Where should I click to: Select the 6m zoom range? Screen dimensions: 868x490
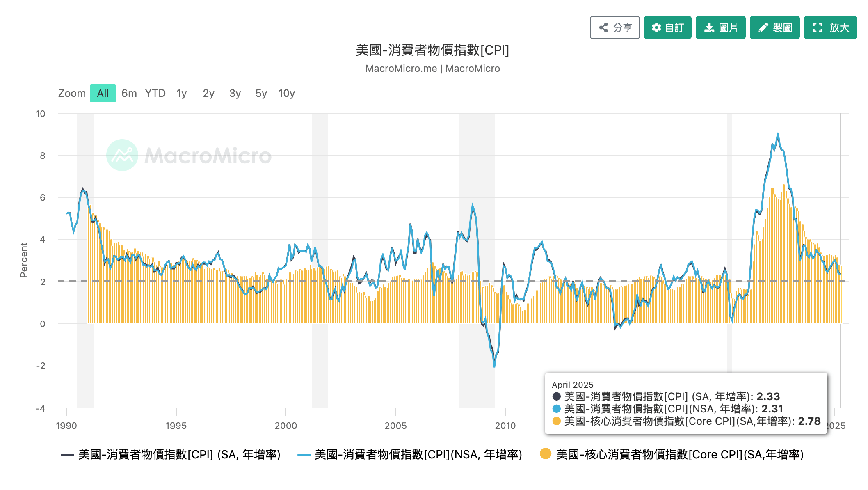tap(129, 93)
